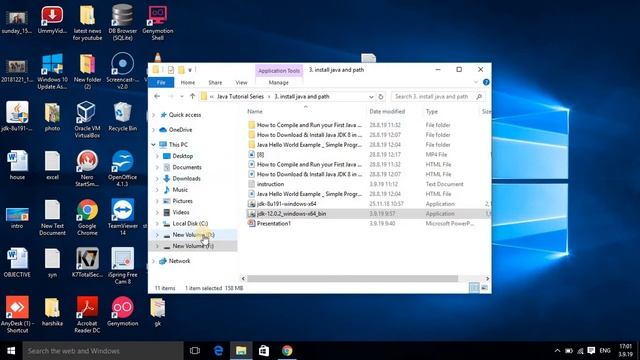Select the Genymotion desktop icon
Image resolution: width=640 pixels, height=360 pixels.
pos(122,311)
